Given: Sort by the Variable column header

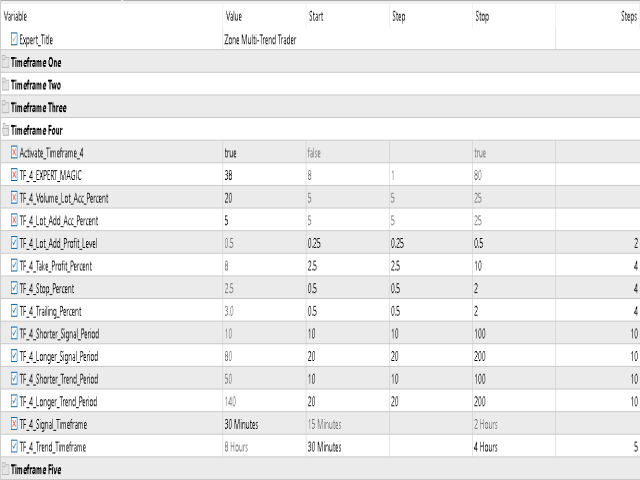Looking at the screenshot, I should [111, 16].
